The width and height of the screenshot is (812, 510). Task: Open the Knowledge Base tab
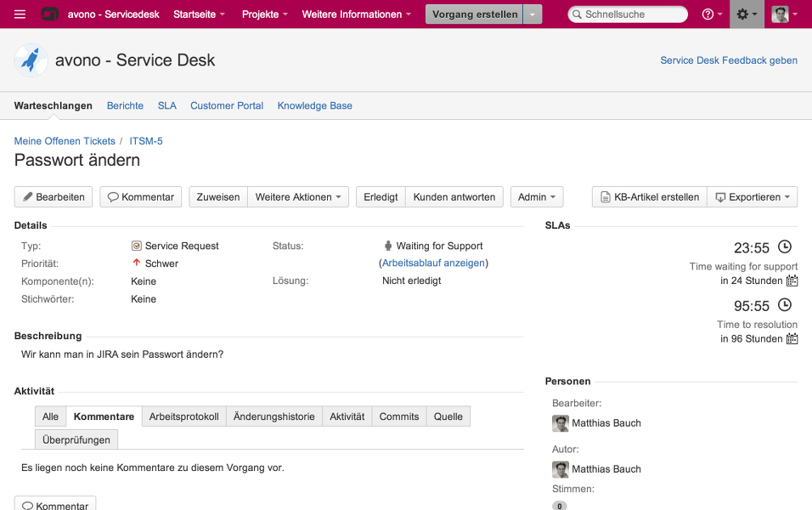(314, 105)
